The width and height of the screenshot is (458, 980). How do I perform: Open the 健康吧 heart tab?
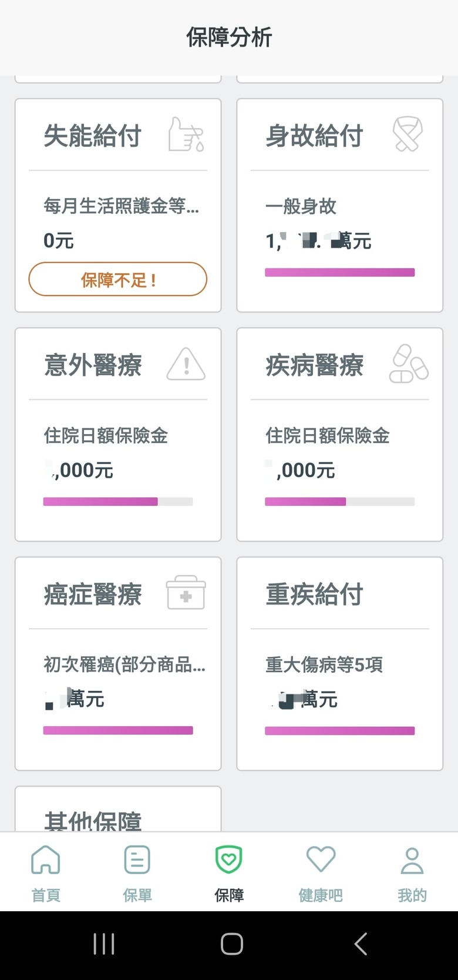321,873
